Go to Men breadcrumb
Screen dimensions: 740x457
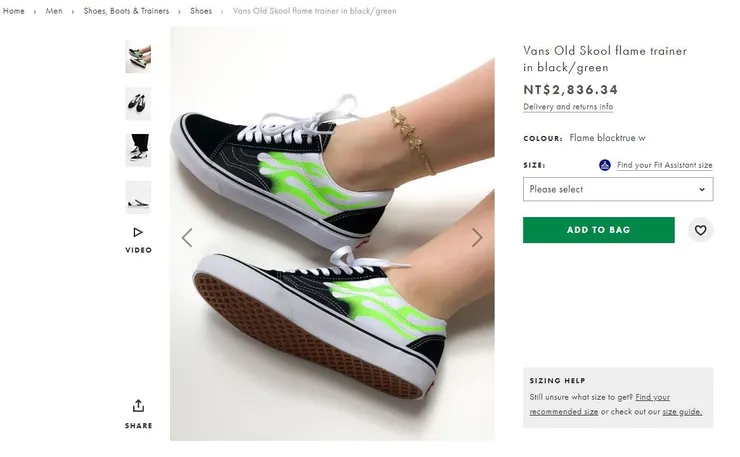pyautogui.click(x=54, y=11)
